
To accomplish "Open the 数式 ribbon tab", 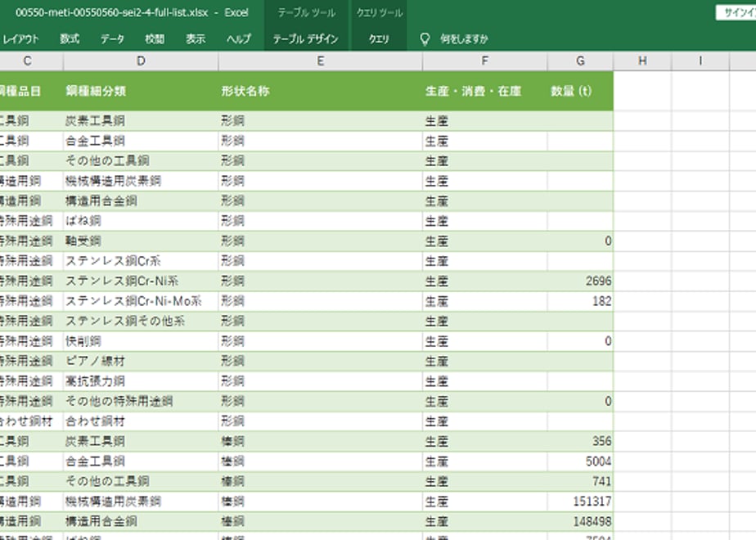I will point(70,39).
